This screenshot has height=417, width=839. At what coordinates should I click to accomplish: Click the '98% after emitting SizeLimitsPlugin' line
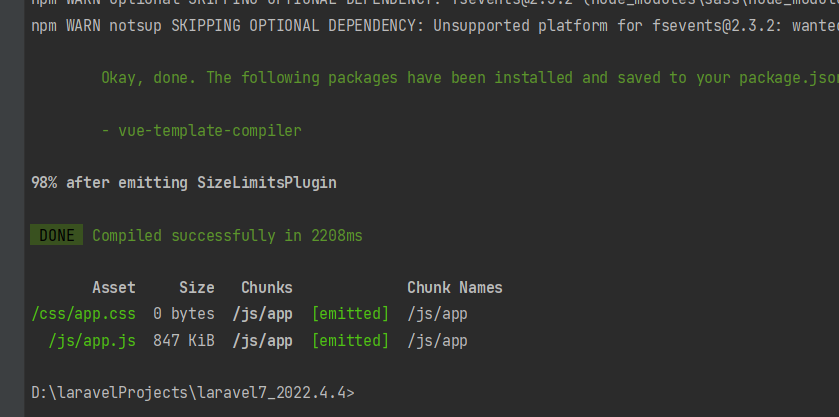coord(184,183)
